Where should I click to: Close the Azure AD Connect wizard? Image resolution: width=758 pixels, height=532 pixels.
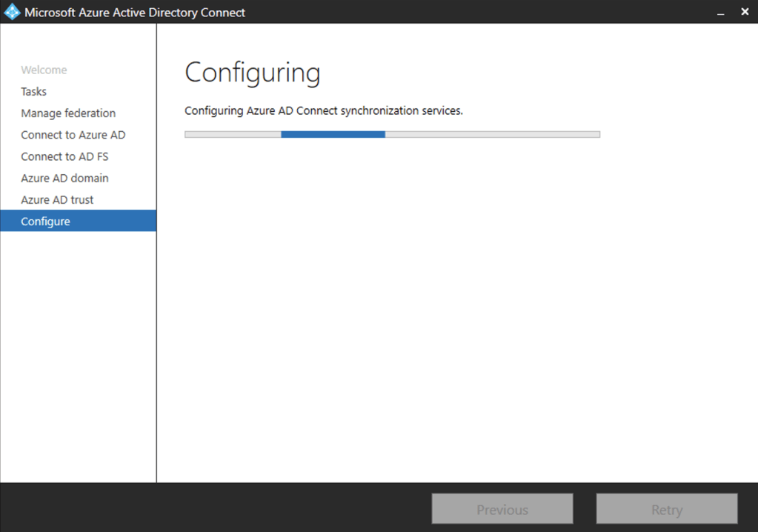[x=745, y=12]
